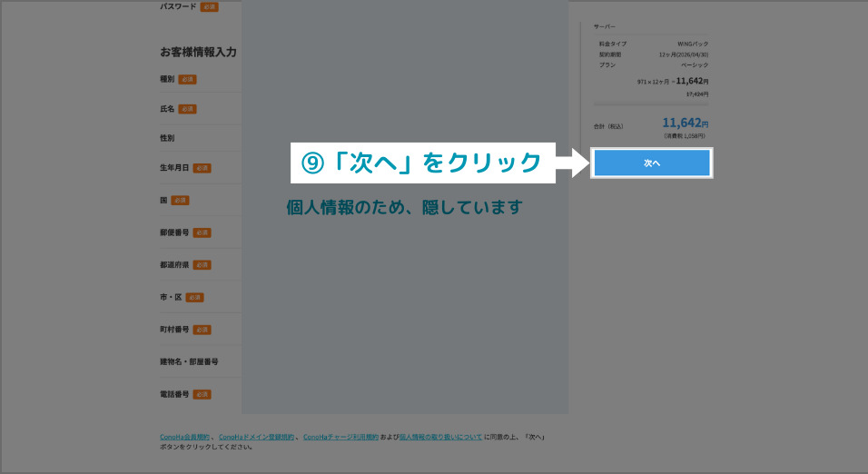Click the 町村番号 field label

pyautogui.click(x=174, y=330)
